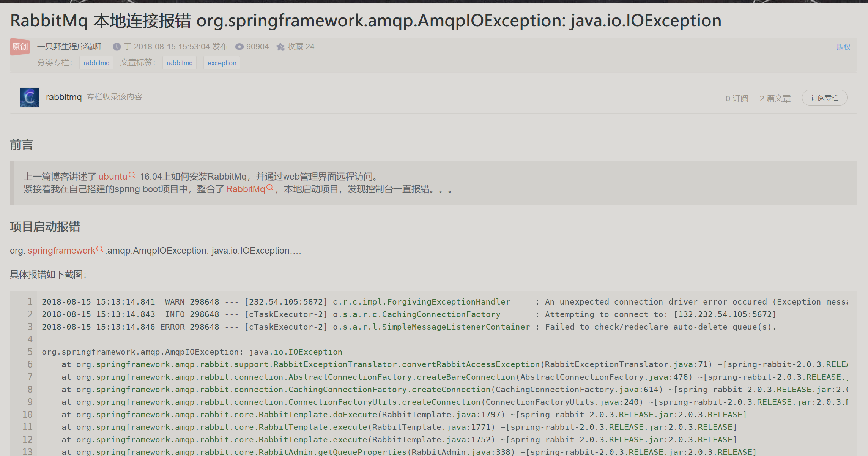
Task: Click the 项目启动报错 section heading
Action: click(x=45, y=227)
